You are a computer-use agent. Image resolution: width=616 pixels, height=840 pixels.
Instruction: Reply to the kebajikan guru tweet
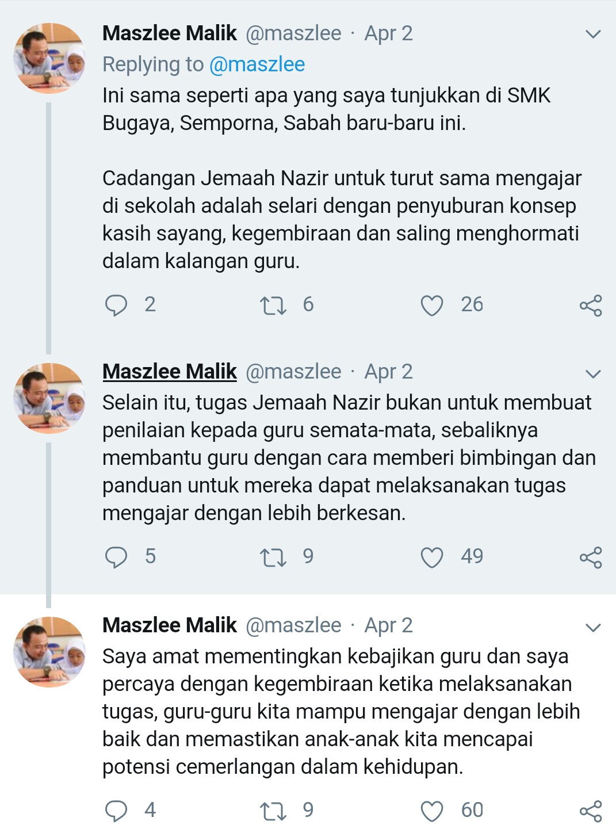116,811
